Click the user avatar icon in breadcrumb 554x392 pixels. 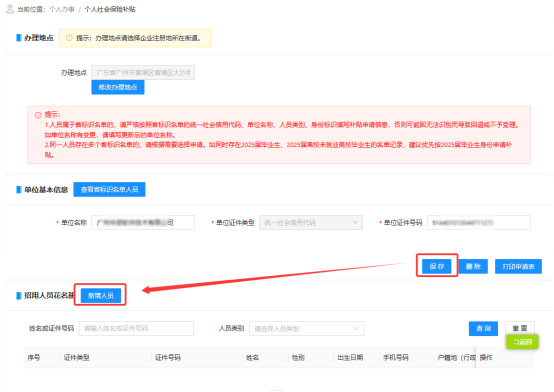click(10, 9)
